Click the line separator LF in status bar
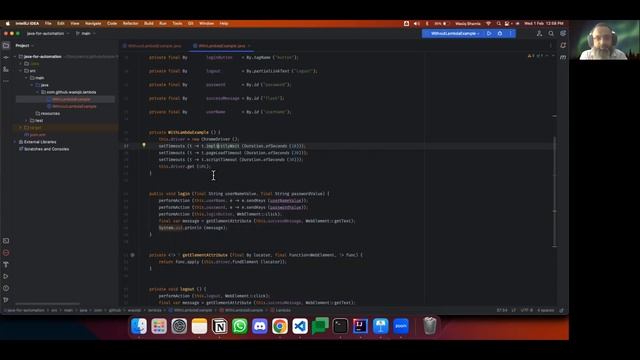Screen dimensions: 640x360 click(x=514, y=310)
